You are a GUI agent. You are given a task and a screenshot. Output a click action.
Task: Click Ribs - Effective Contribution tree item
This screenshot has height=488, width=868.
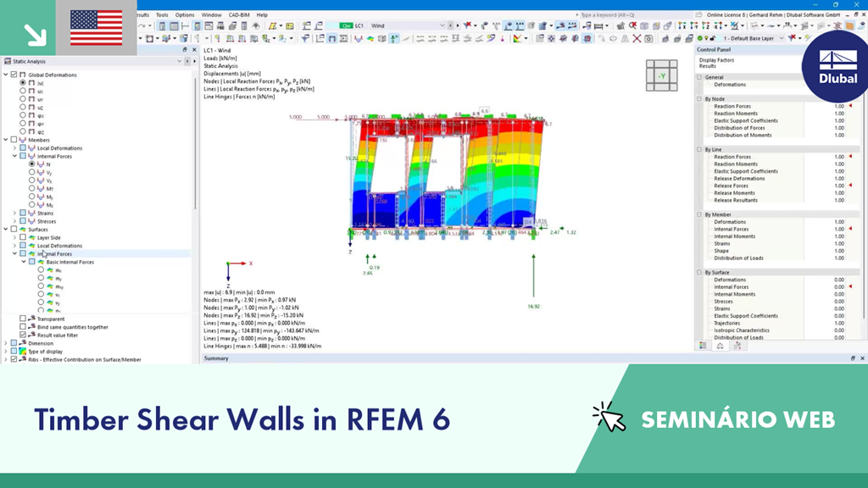[85, 359]
